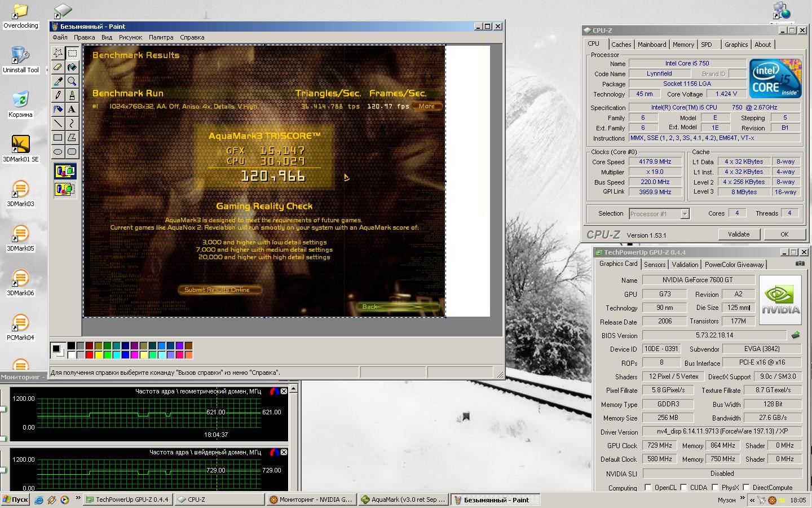Open the PowerColor Giveaway tab in GPU-Z

coord(734,264)
